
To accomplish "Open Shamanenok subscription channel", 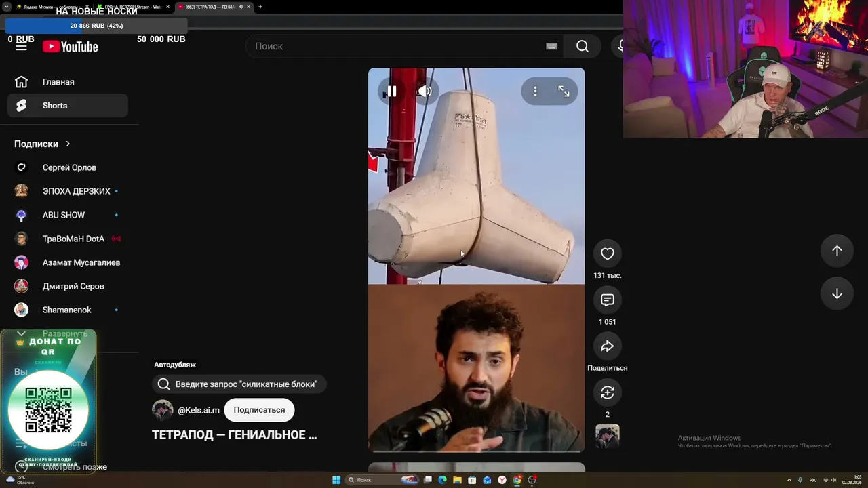I will point(68,310).
